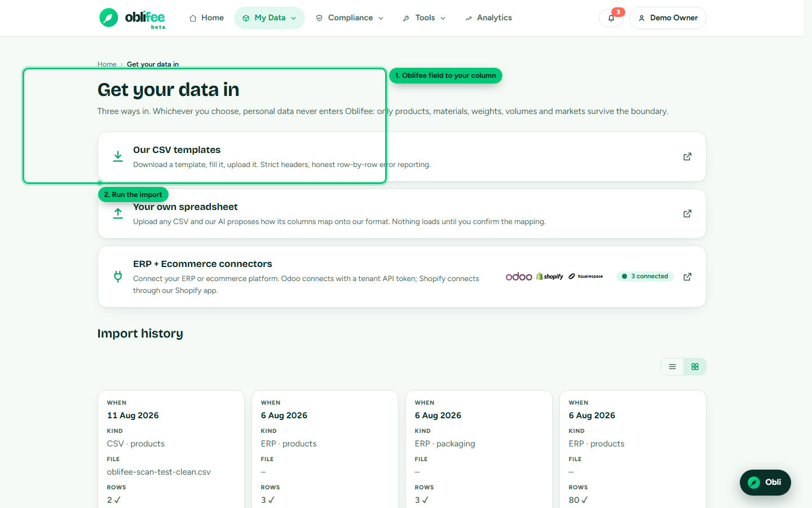Click the 80 rows value
The height and width of the screenshot is (508, 812).
coord(578,500)
